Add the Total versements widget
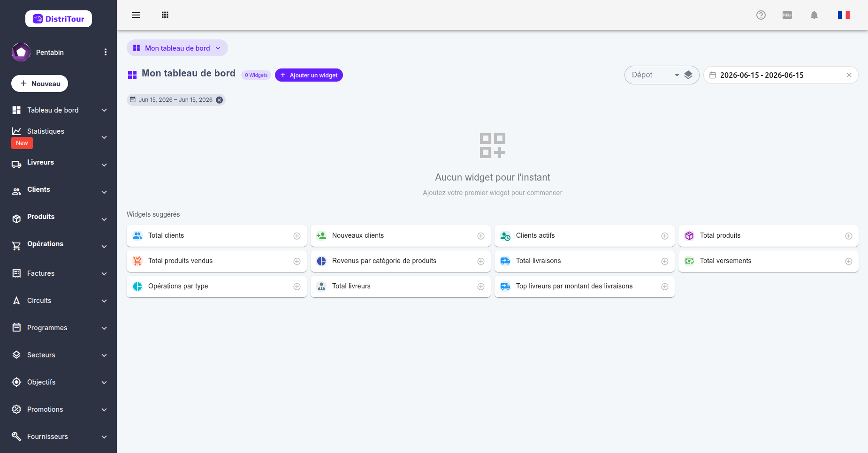The width and height of the screenshot is (868, 453). point(849,261)
